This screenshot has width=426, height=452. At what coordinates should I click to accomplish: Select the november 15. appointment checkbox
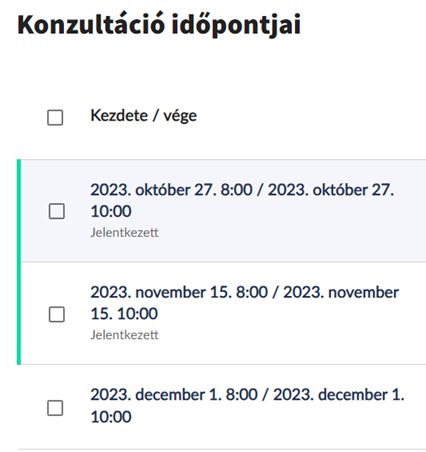coord(57,314)
